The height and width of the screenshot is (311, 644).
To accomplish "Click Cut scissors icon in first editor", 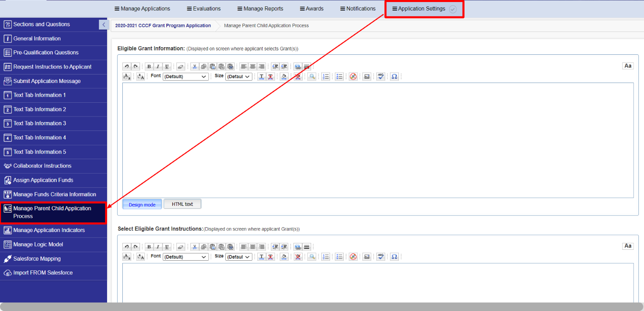I will [x=195, y=66].
